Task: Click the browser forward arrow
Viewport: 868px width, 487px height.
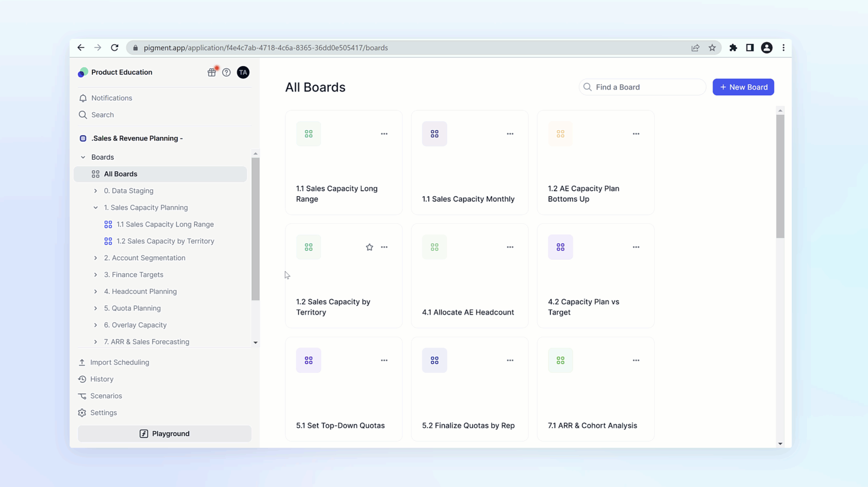Action: (98, 47)
